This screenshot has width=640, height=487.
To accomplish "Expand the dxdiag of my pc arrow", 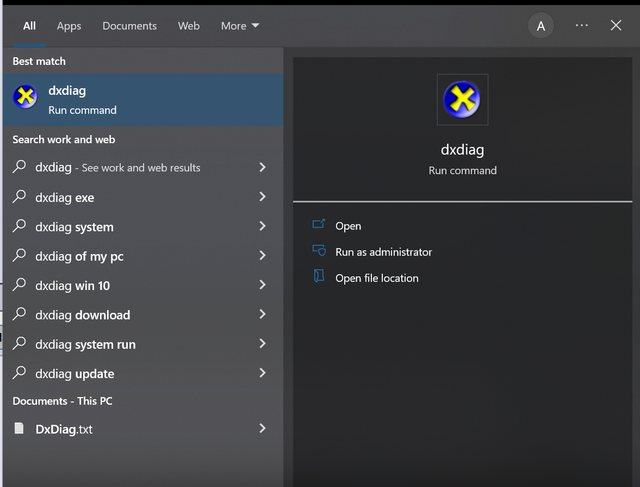I will point(262,256).
